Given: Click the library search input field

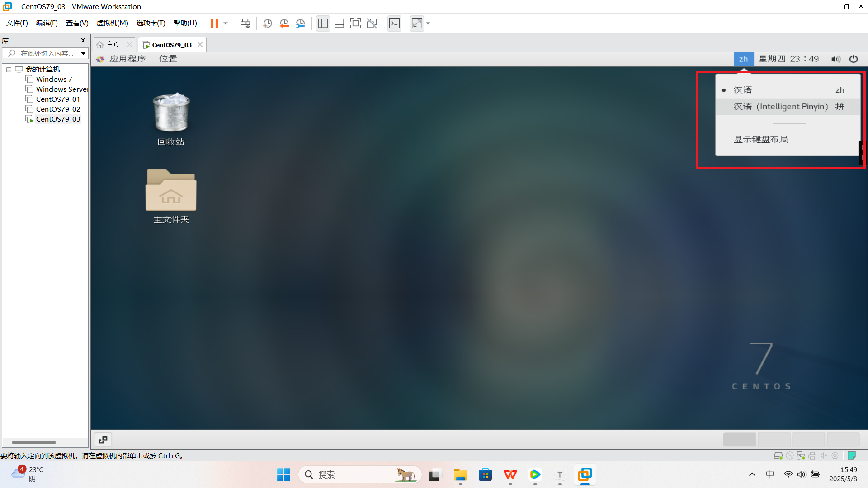Looking at the screenshot, I should click(45, 53).
